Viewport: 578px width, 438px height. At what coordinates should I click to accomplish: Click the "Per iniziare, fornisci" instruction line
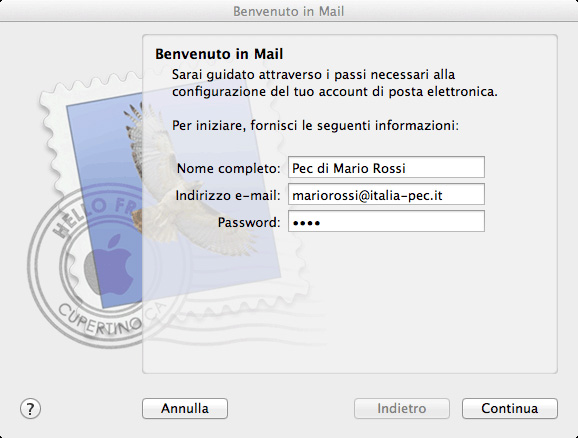click(316, 126)
